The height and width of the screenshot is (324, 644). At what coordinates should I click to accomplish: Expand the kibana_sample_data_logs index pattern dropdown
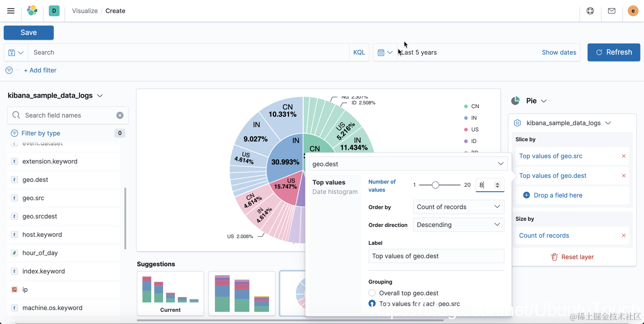[x=55, y=96]
